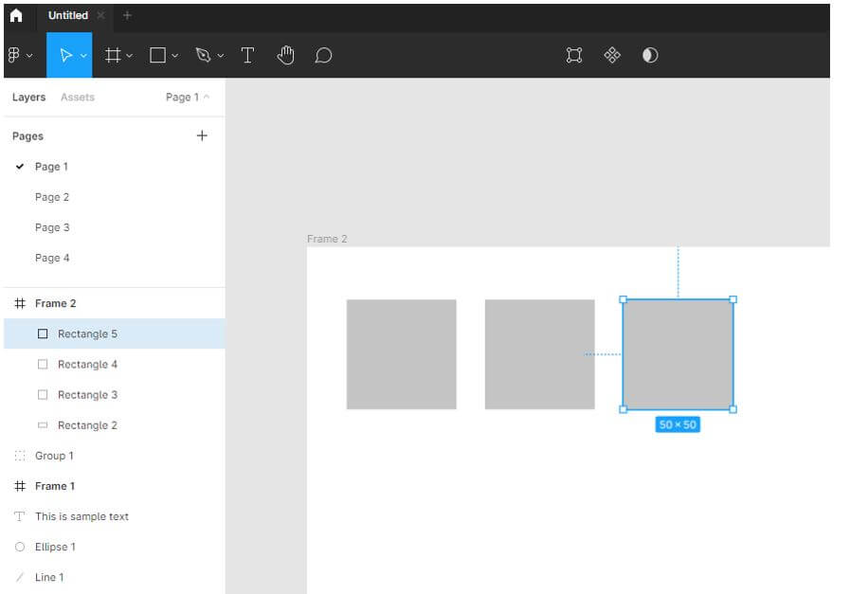This screenshot has height=594, width=868.
Task: Select the Rectangle 5 layer name
Action: coord(87,333)
